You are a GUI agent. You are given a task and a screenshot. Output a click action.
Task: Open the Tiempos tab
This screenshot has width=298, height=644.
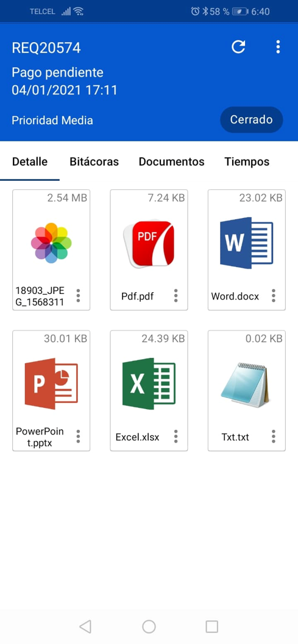click(x=247, y=162)
